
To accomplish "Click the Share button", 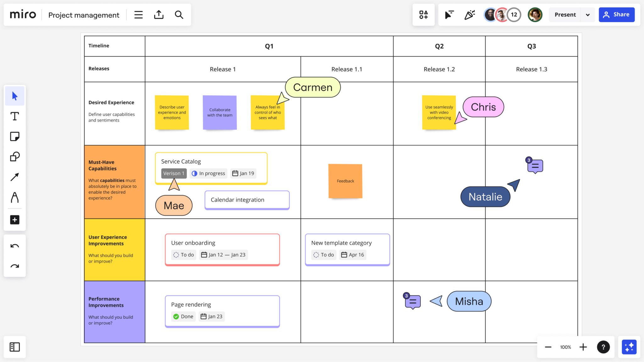I will pyautogui.click(x=616, y=14).
